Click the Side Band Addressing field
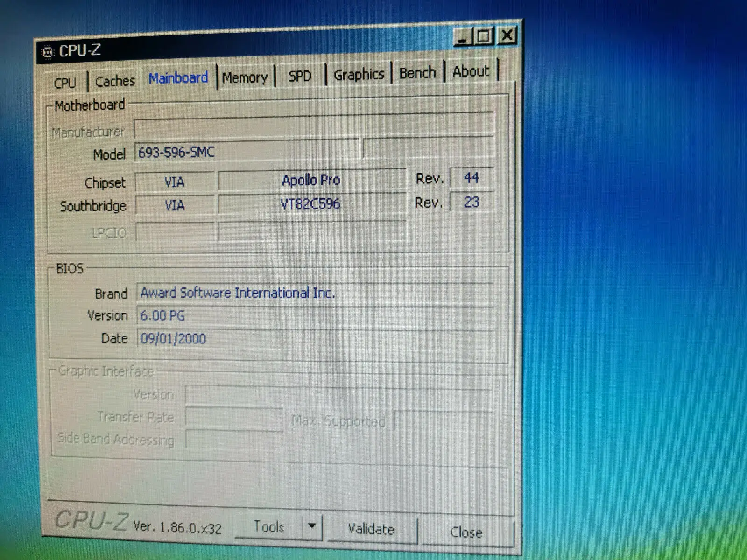The image size is (747, 560). (234, 440)
